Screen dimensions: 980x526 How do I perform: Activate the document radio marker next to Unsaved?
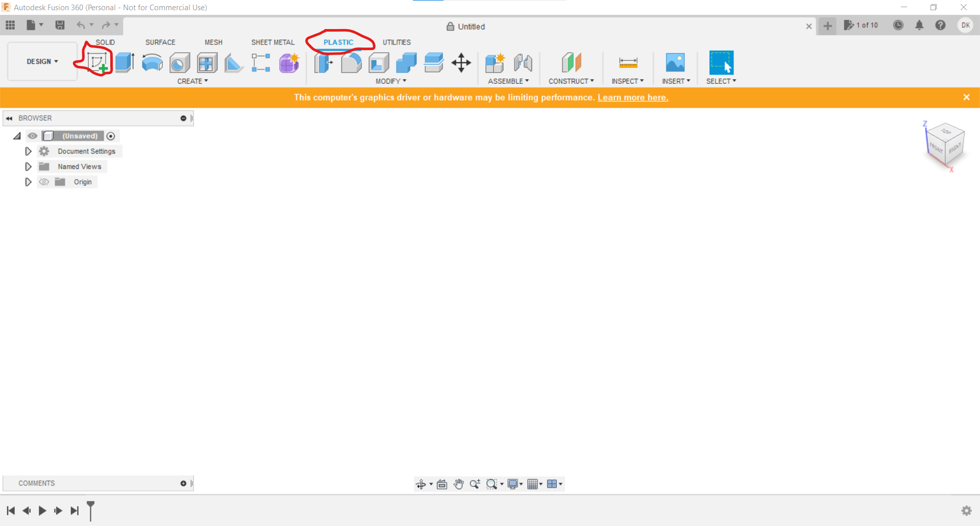tap(111, 136)
